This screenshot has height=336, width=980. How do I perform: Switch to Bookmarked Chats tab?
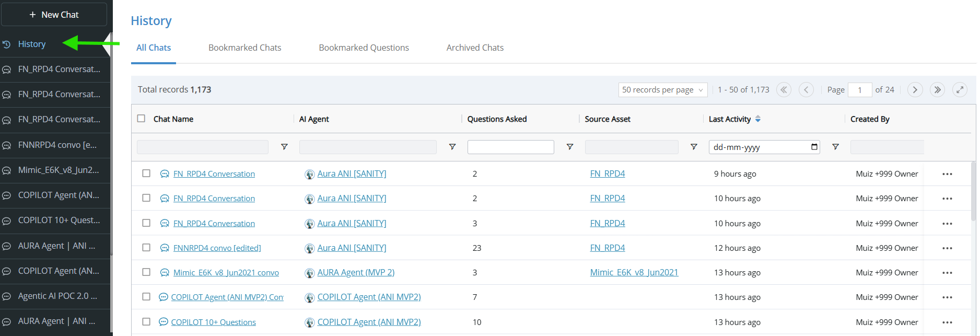(244, 48)
